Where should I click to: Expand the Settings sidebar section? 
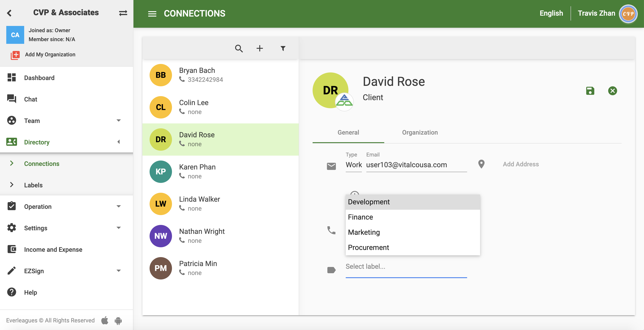(118, 228)
